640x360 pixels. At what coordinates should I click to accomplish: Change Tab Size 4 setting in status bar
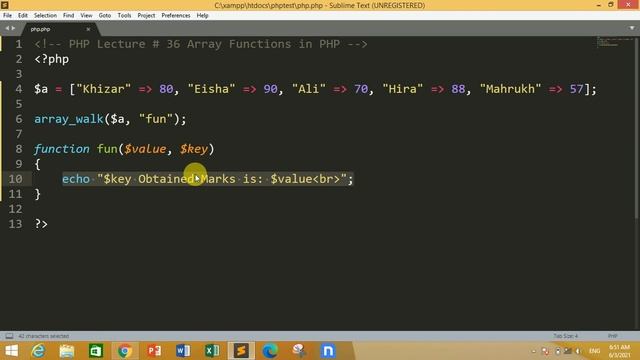pos(565,336)
